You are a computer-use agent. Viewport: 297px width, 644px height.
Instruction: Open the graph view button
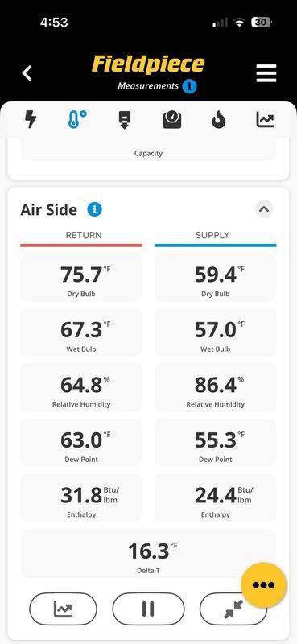coord(64,609)
